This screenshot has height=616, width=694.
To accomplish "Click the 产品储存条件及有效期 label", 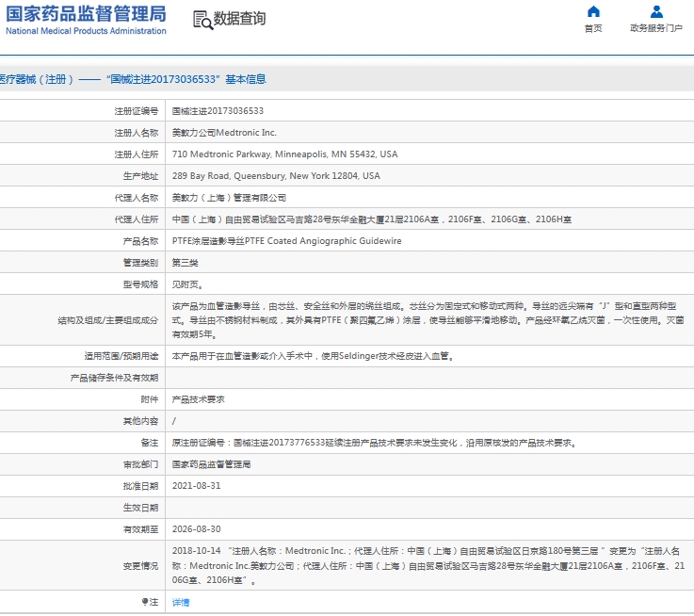I will click(114, 378).
